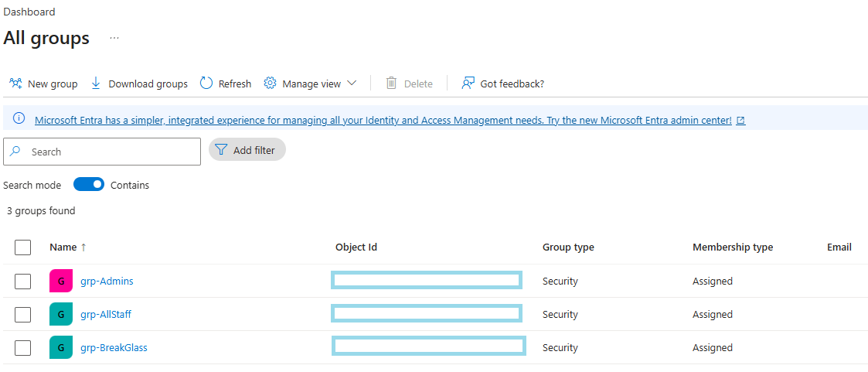The width and height of the screenshot is (868, 372).
Task: Click the Object Id column header
Action: point(356,247)
